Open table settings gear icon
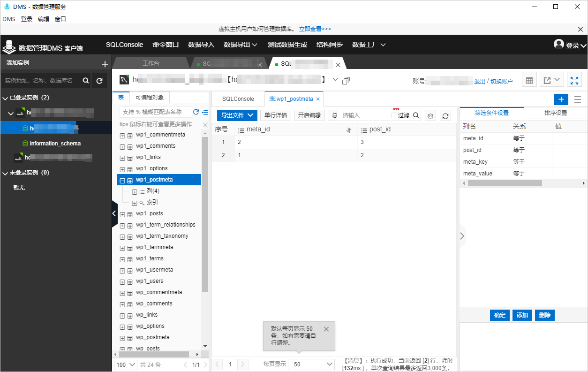 coord(430,115)
